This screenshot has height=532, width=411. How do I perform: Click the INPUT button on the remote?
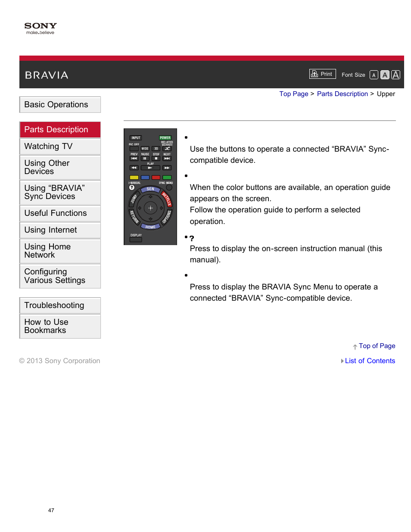136,138
